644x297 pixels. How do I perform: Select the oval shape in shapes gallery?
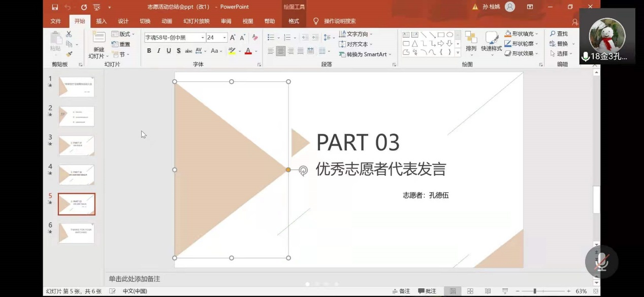[x=449, y=35]
